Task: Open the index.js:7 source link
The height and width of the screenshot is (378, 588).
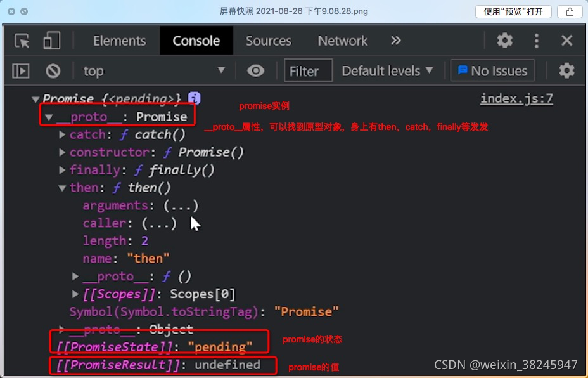Action: 516,98
